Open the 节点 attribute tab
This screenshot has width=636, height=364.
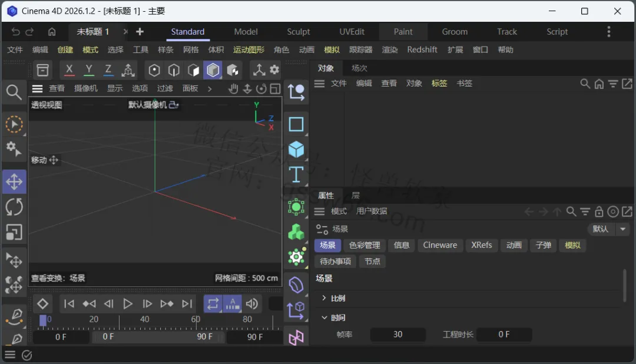(372, 262)
